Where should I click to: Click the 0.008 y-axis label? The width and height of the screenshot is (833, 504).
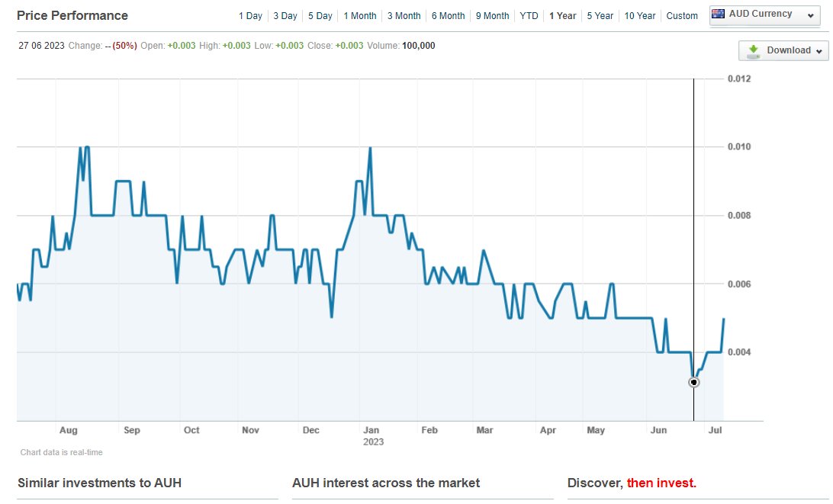(x=739, y=215)
